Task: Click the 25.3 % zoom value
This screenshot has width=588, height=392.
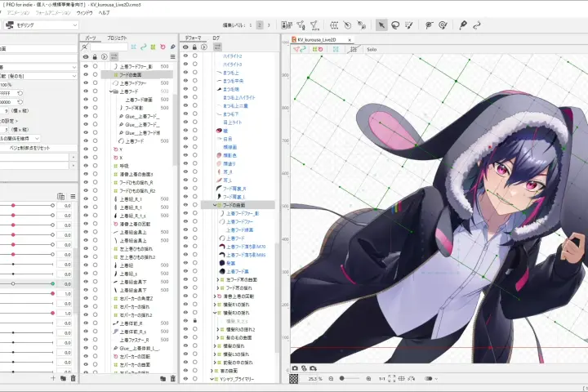Action: (315, 379)
